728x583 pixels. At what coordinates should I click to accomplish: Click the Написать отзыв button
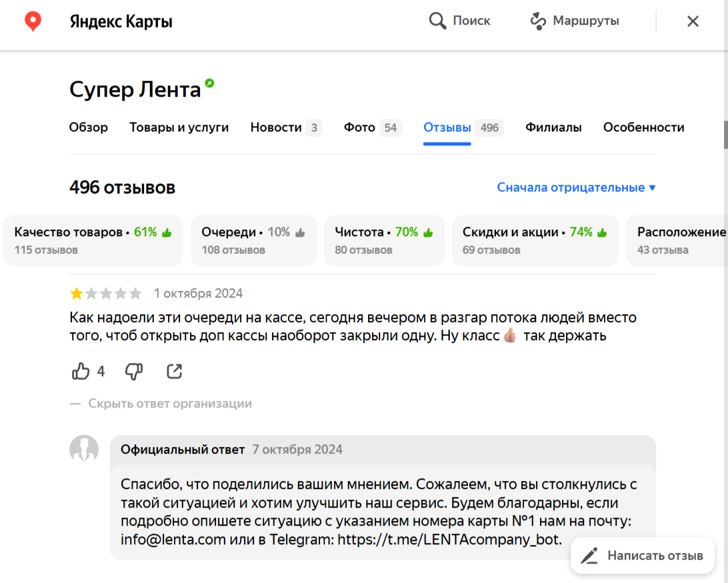pos(643,555)
